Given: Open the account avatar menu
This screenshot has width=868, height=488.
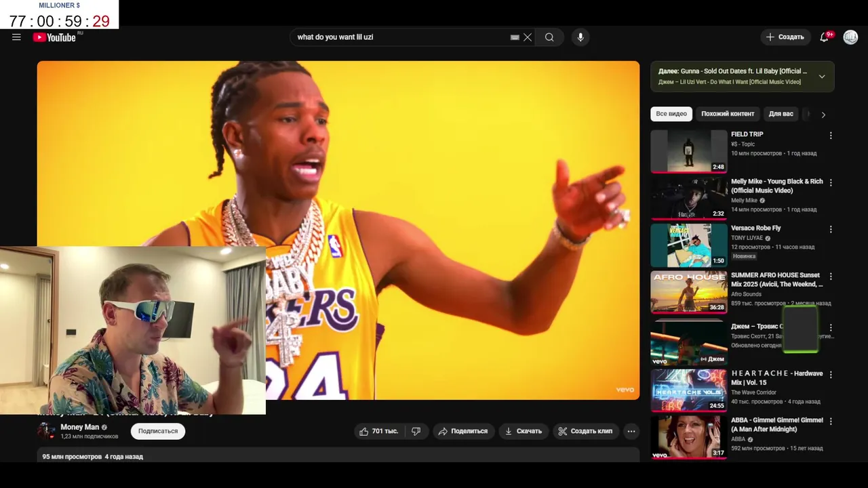Looking at the screenshot, I should point(850,37).
